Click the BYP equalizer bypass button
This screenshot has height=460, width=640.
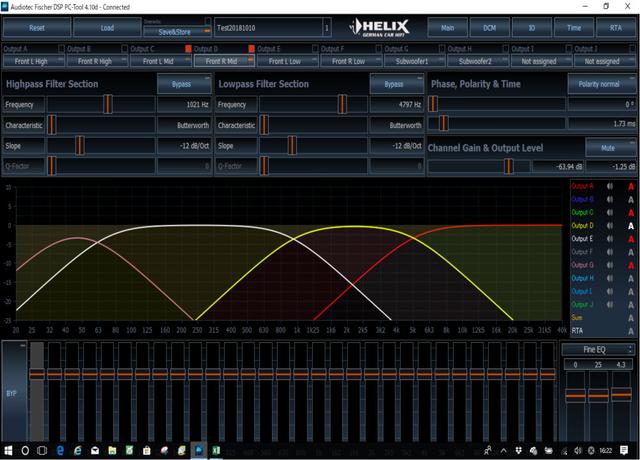[x=15, y=392]
